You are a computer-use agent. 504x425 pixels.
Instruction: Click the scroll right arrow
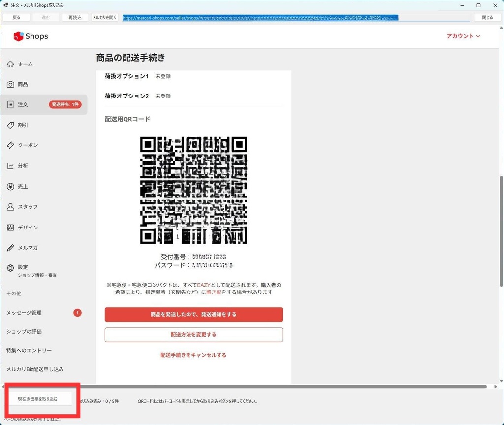point(495,387)
